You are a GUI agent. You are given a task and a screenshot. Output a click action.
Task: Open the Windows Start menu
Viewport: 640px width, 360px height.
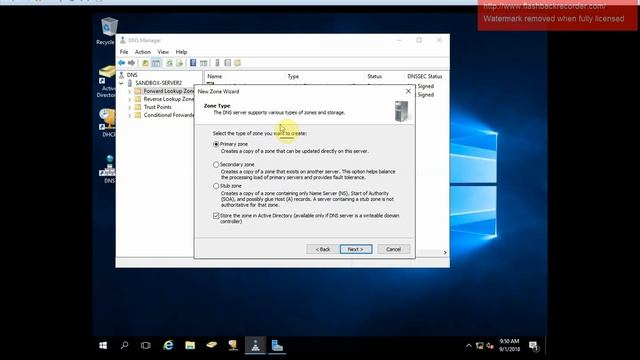pos(103,346)
